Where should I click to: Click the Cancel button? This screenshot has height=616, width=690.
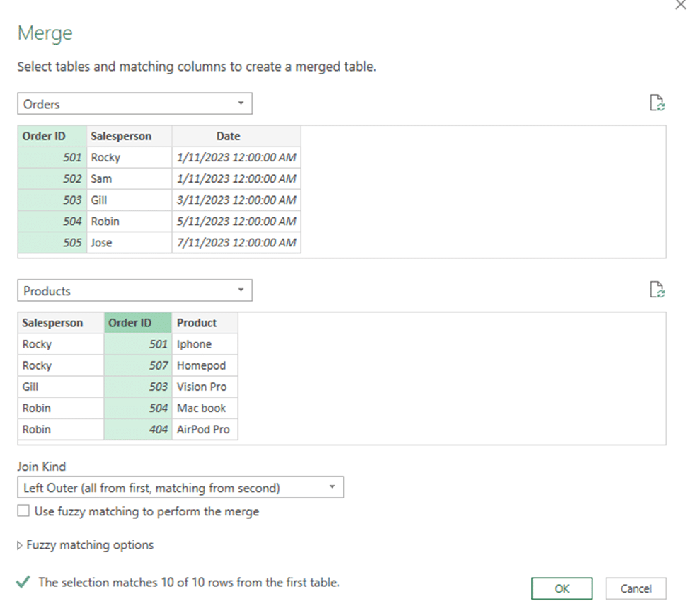pos(636,588)
